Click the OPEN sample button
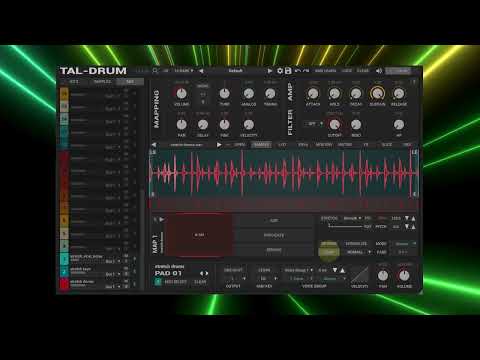The width and height of the screenshot is (480, 360). tap(240, 145)
